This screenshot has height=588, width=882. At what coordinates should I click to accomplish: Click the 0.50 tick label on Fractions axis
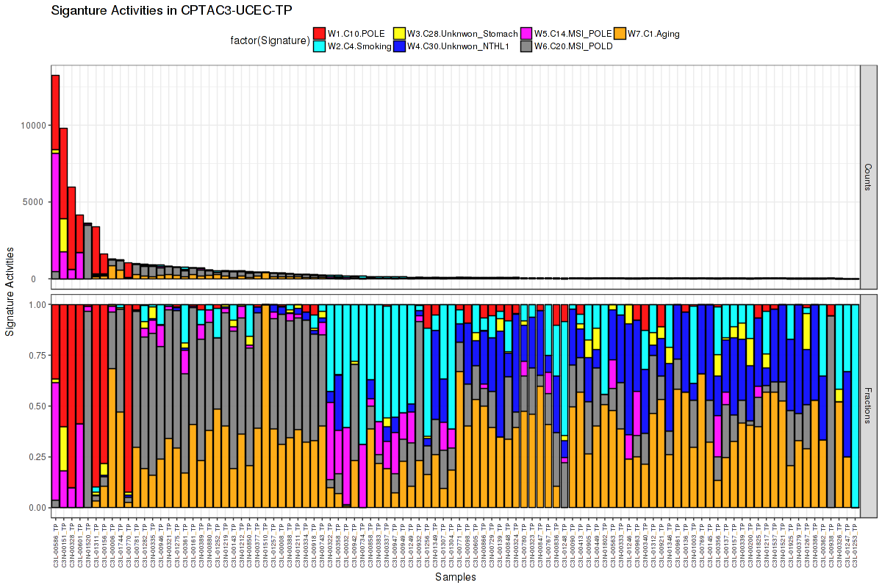click(35, 406)
